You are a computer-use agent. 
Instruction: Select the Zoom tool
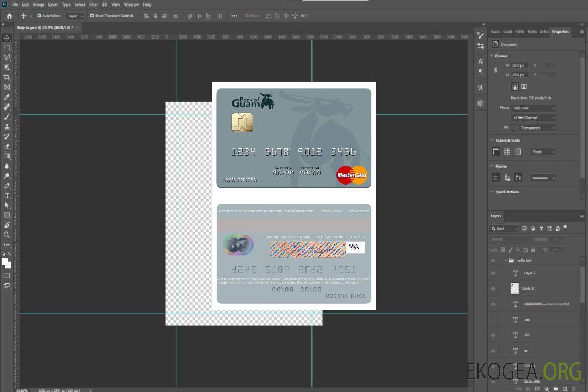click(7, 235)
